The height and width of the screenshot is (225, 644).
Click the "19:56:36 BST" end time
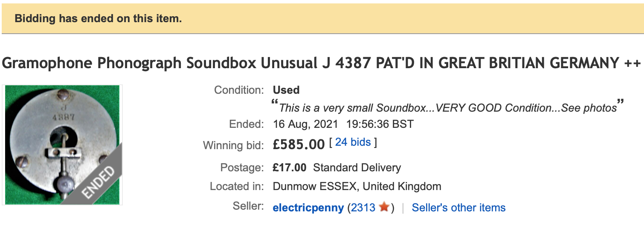(379, 124)
